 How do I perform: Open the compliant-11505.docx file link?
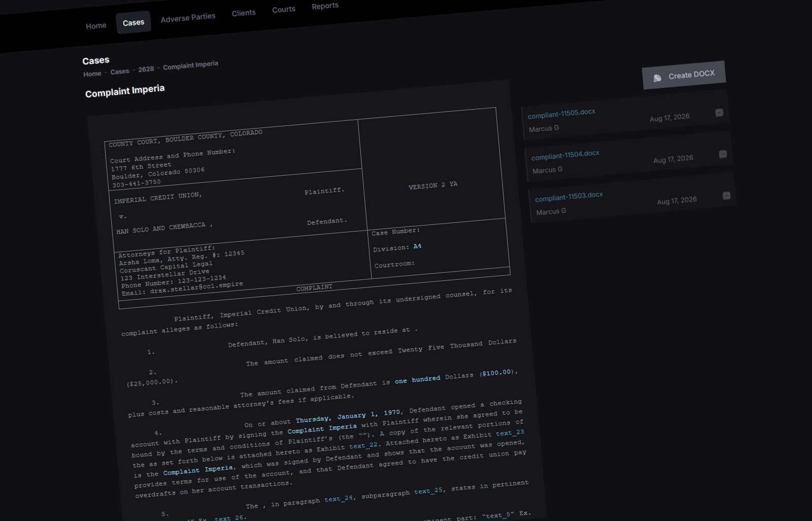[x=561, y=114]
